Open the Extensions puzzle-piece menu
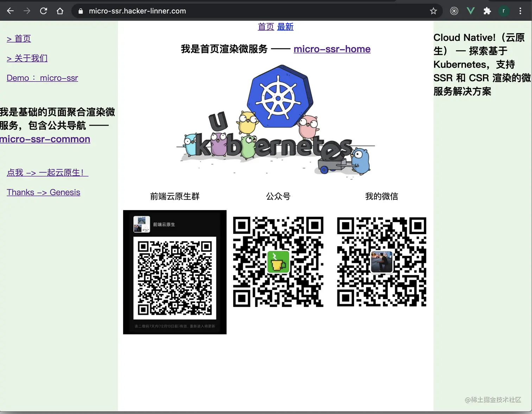532x414 pixels. click(487, 11)
